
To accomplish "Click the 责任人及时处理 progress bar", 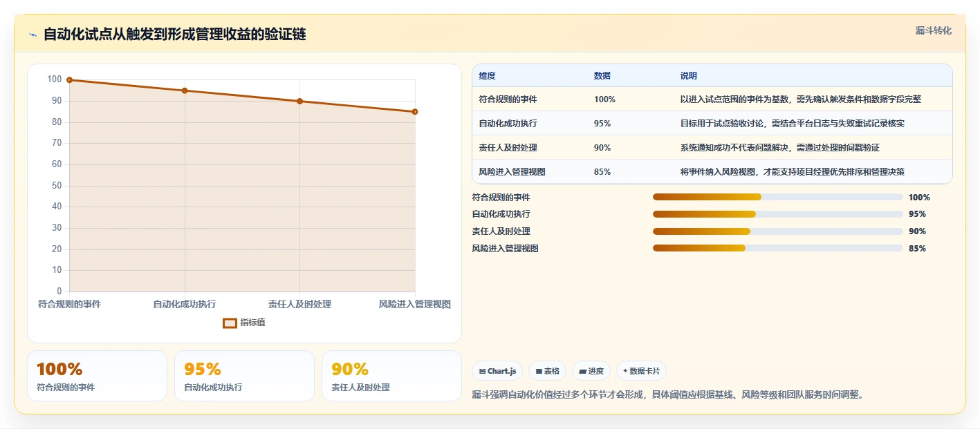I will tap(778, 231).
